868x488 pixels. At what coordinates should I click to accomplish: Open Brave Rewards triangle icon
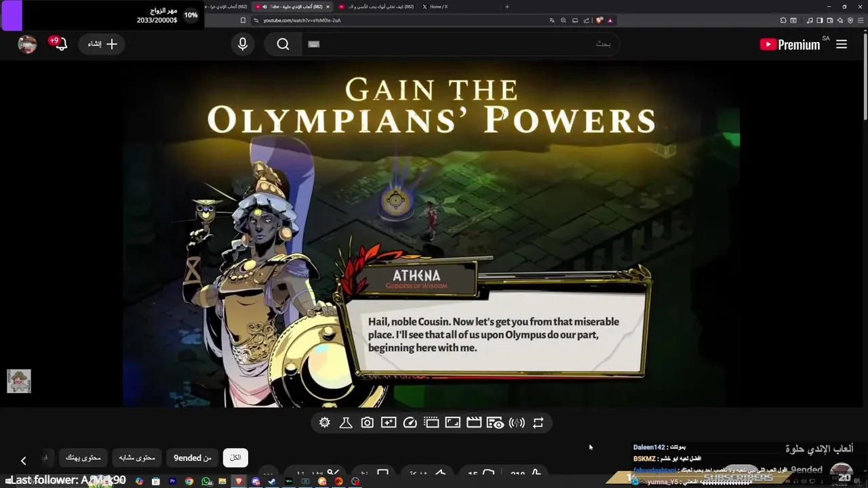610,20
